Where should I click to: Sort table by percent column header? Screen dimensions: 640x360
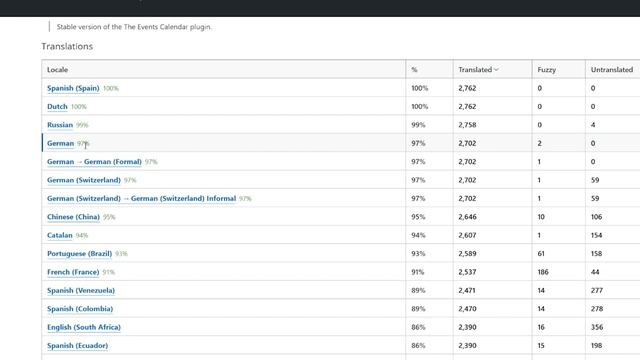(x=414, y=70)
